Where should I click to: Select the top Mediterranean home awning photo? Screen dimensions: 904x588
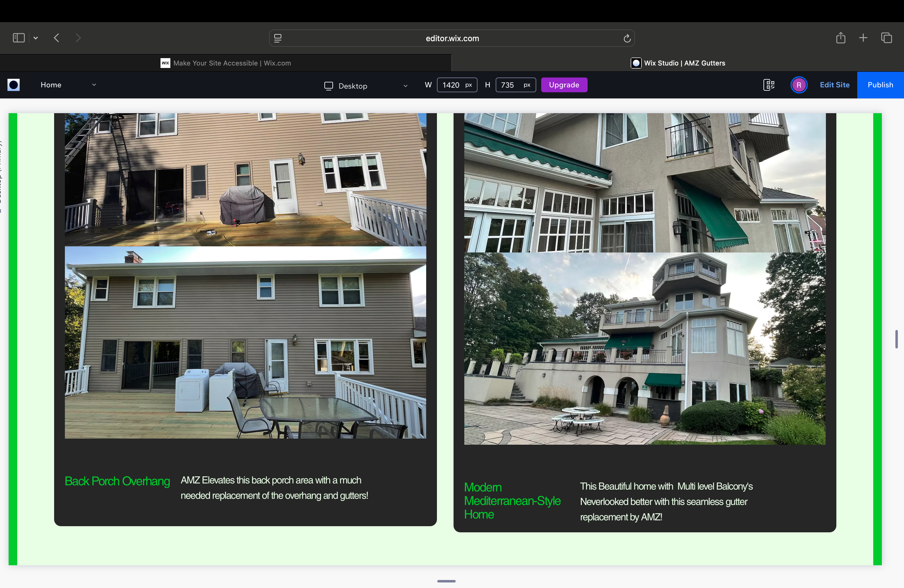(644, 183)
